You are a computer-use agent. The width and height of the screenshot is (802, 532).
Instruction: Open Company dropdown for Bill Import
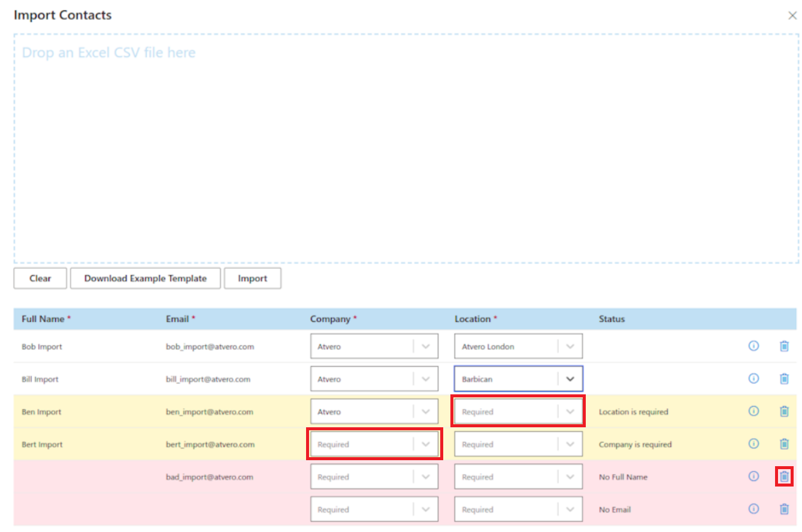point(374,379)
